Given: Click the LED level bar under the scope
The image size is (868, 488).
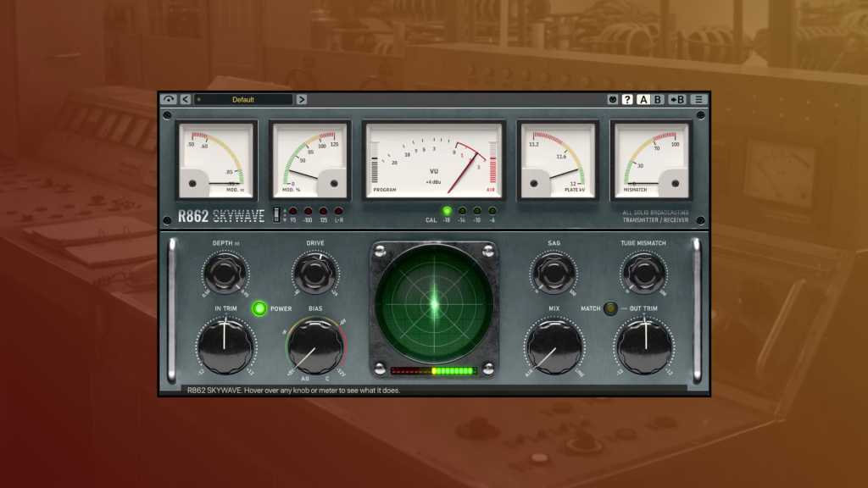Looking at the screenshot, I should click(433, 371).
